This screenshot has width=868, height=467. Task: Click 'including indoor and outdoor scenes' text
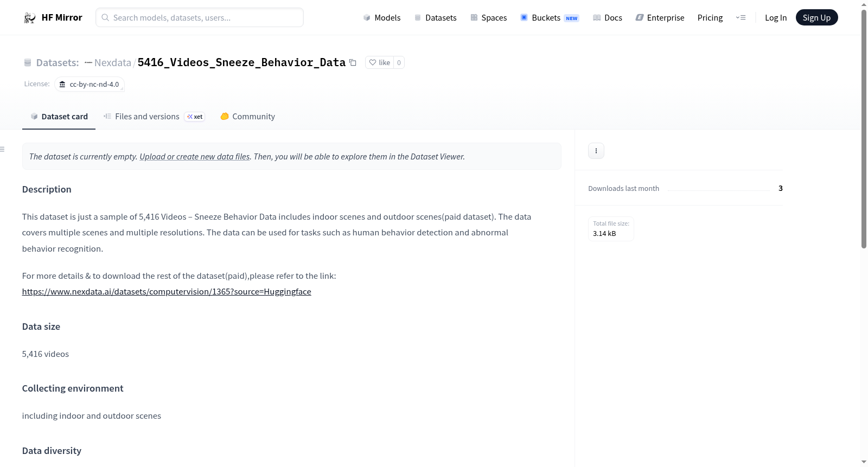[92, 416]
